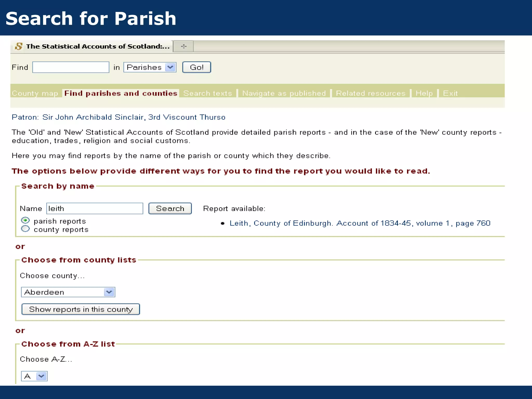Click the Name field containing leith
The width and height of the screenshot is (532, 399).
point(95,209)
